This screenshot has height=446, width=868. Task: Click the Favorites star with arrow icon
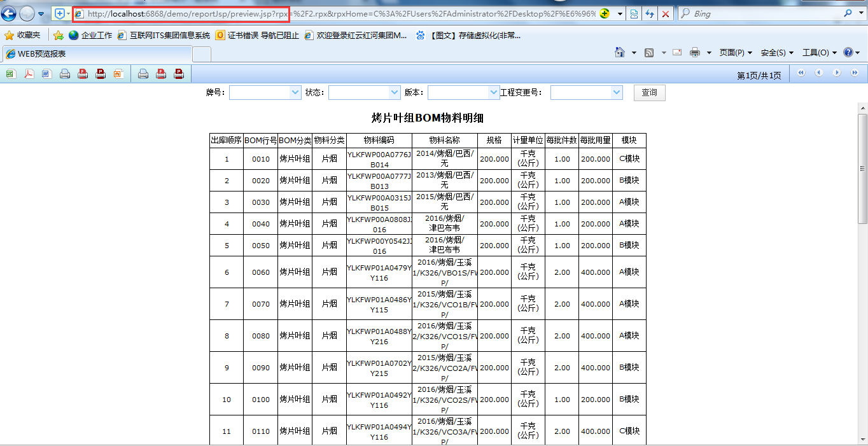(58, 35)
